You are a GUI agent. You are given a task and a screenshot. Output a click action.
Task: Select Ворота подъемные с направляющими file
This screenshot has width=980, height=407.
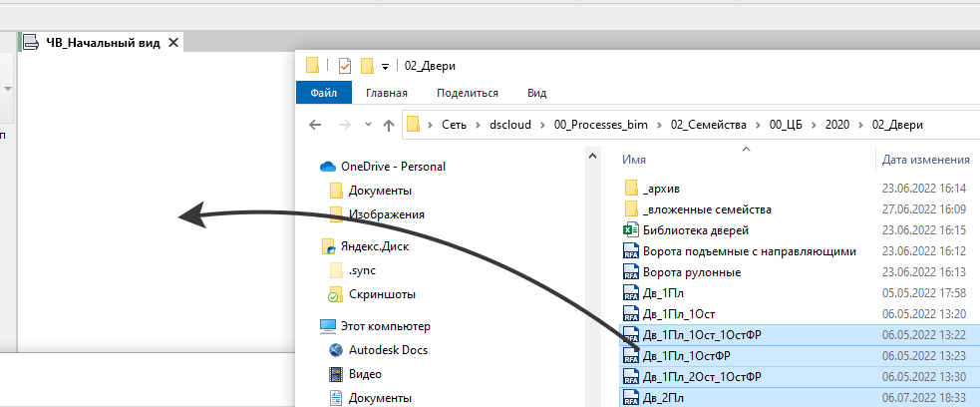[750, 251]
